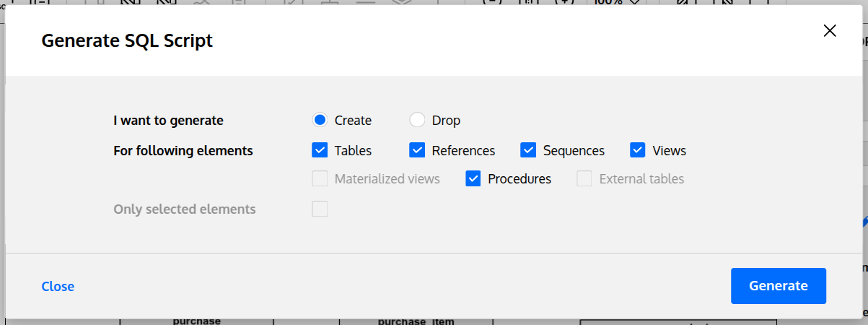Toggle the Views checkbox
Screen dimensions: 868x325
(638, 150)
